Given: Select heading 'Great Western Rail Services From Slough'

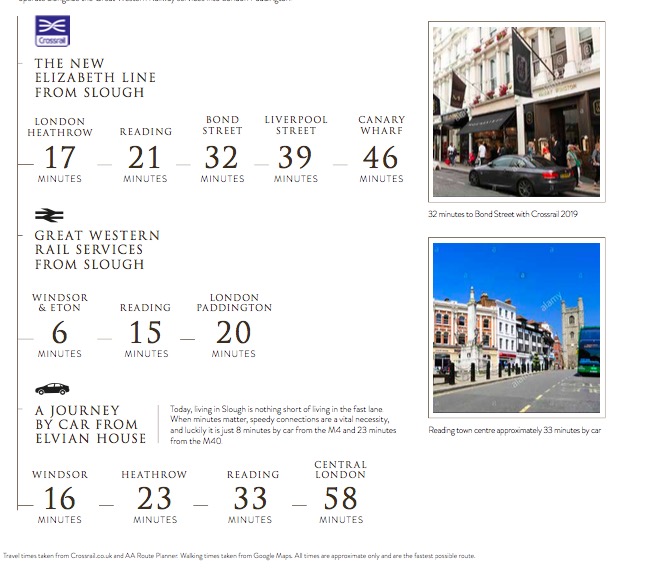Looking at the screenshot, I should tap(97, 250).
